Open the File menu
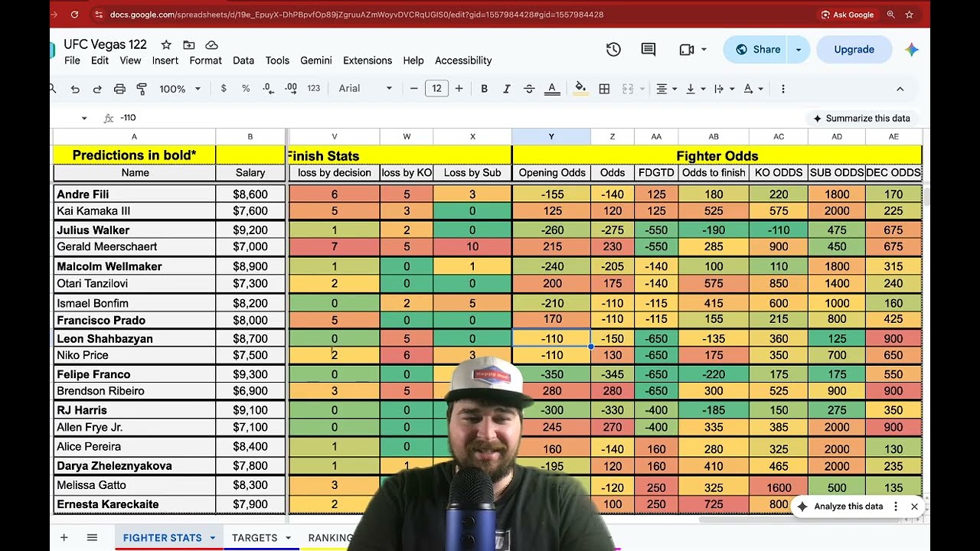This screenshot has width=980, height=551. click(72, 60)
